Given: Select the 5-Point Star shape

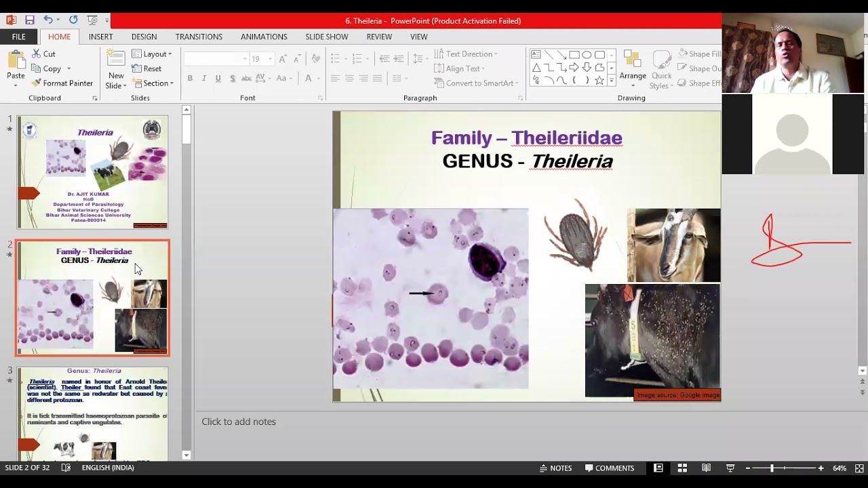Looking at the screenshot, I should [599, 80].
